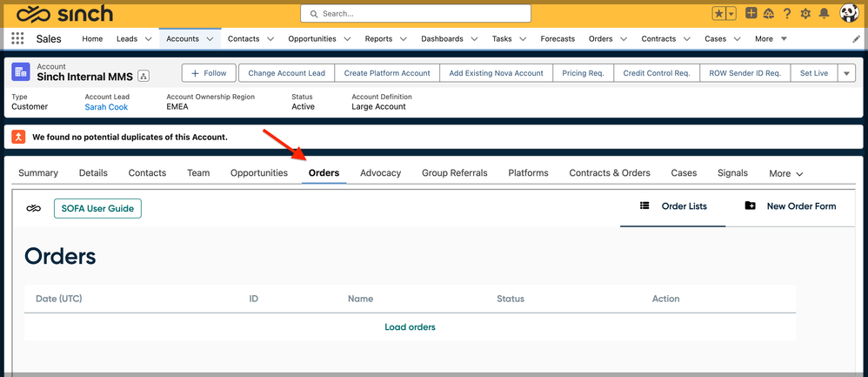868x377 pixels.
Task: Open the panda user profile avatar
Action: tap(849, 13)
